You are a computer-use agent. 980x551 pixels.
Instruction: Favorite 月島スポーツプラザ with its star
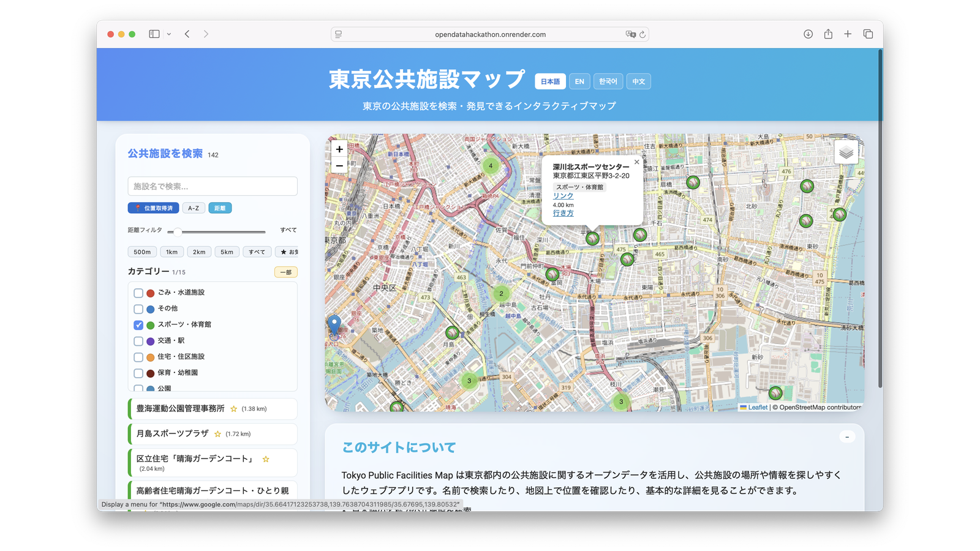(217, 434)
